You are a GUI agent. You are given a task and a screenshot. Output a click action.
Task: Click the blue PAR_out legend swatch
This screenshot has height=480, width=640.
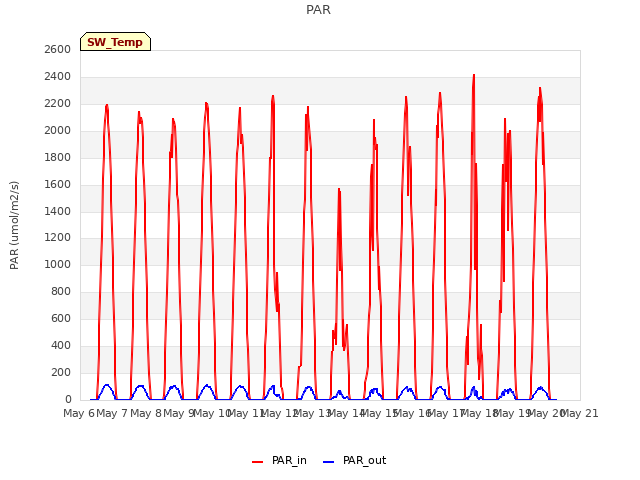click(329, 462)
